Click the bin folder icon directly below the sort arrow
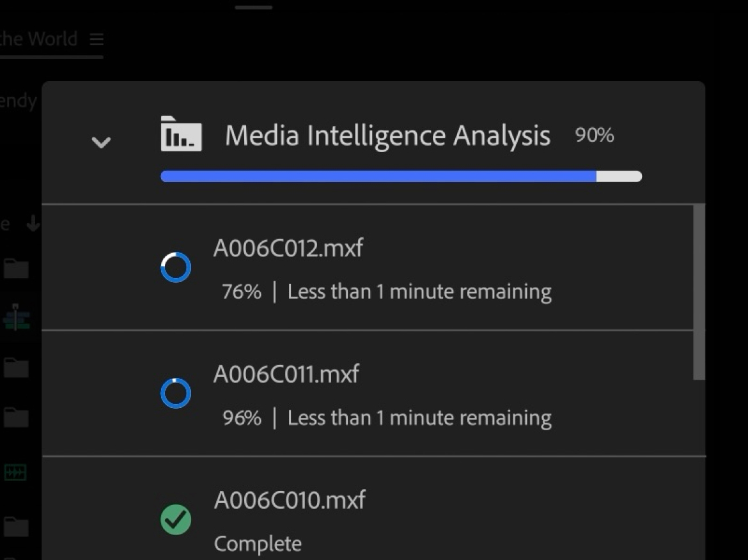This screenshot has width=748, height=560. (16, 268)
